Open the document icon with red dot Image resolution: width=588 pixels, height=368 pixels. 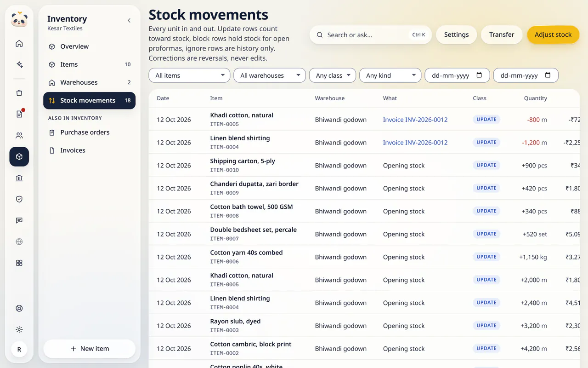click(19, 114)
